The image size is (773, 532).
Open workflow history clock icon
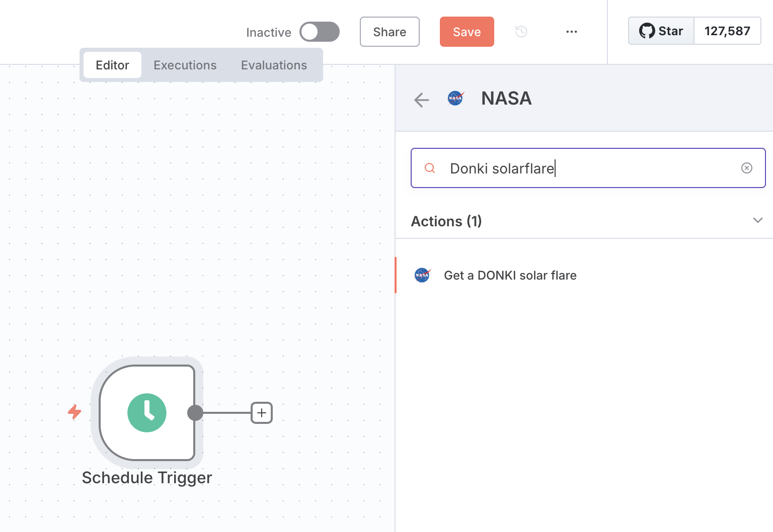click(521, 32)
